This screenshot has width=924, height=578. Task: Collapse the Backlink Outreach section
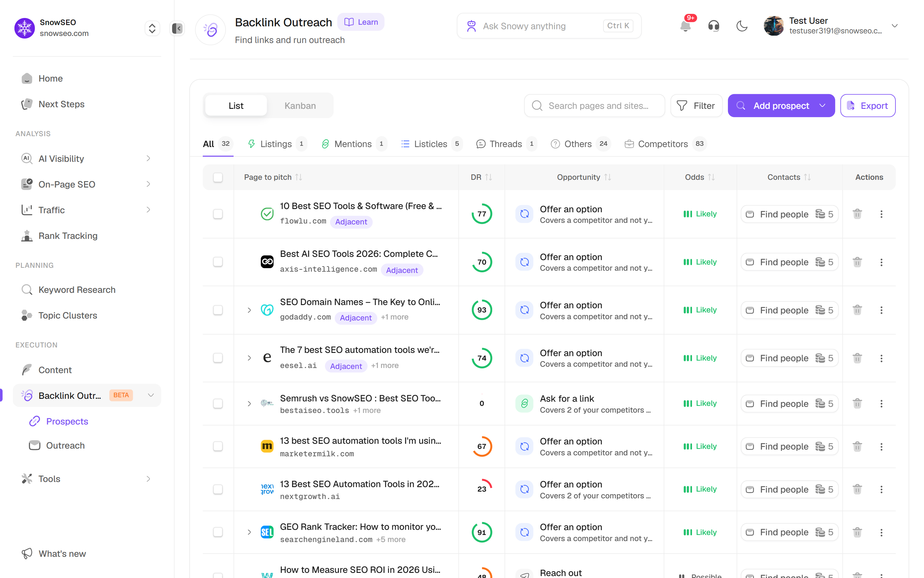point(151,395)
